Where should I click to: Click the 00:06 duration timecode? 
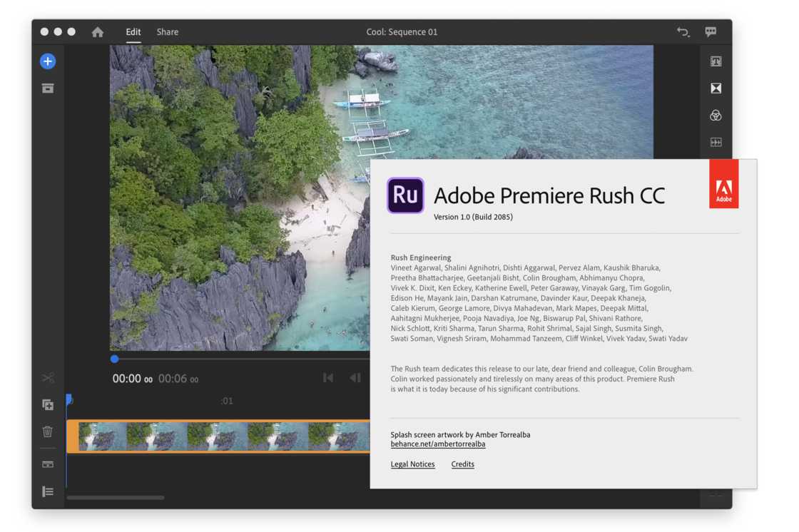178,379
